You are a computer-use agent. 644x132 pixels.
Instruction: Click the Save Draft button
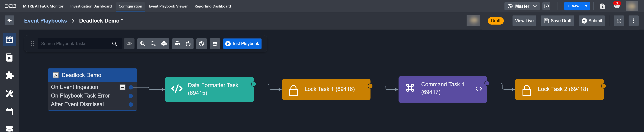point(557,21)
